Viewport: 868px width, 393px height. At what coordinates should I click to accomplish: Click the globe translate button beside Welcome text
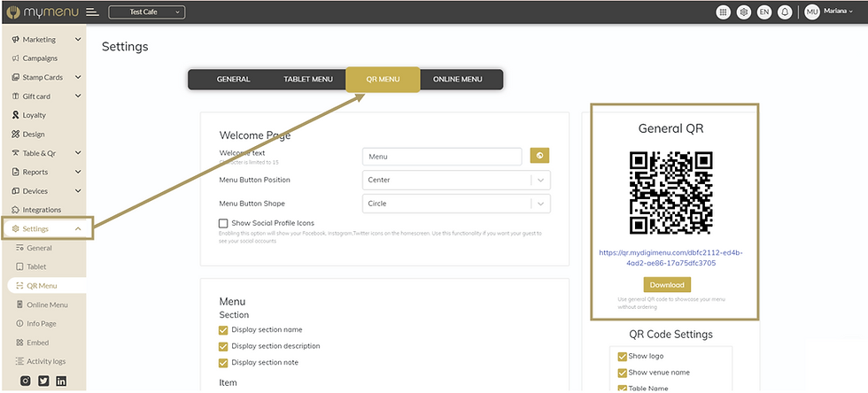tap(539, 156)
